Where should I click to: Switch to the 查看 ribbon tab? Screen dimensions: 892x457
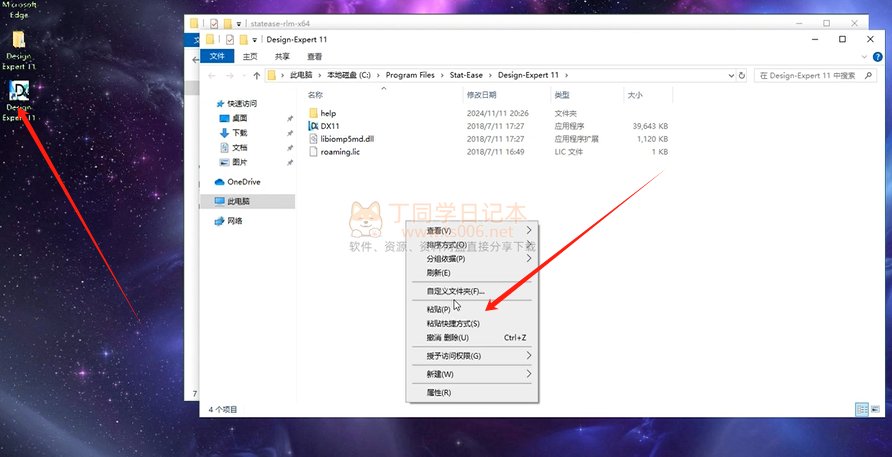tap(315, 56)
